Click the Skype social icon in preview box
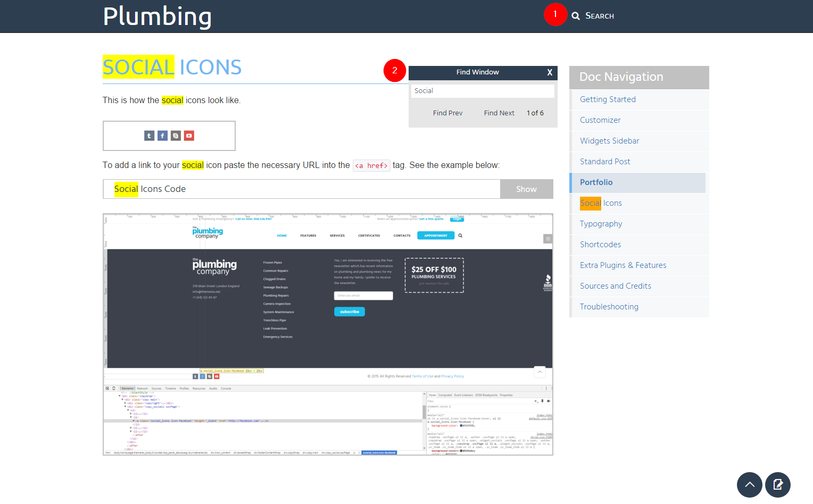The image size is (813, 504). tap(176, 136)
